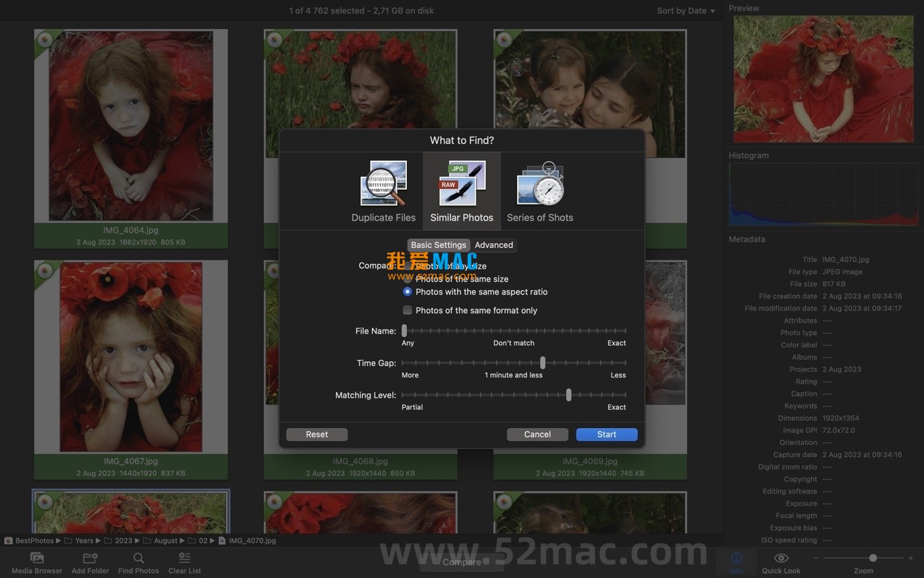Select the Photos of any size option
The image size is (924, 578).
click(x=408, y=266)
